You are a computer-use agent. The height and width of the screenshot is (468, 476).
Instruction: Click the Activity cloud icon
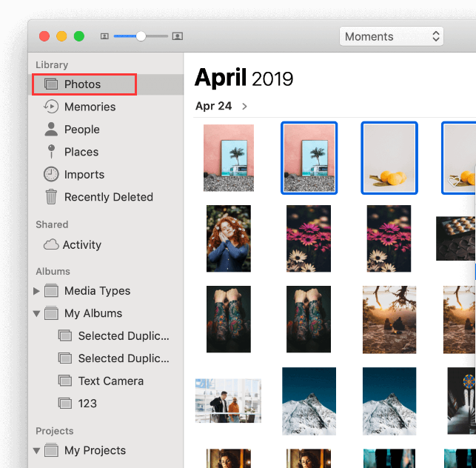tap(51, 244)
